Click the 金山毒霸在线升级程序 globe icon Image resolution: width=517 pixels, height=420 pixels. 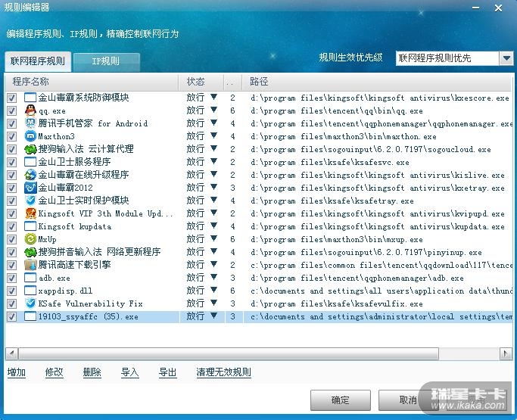click(x=30, y=175)
